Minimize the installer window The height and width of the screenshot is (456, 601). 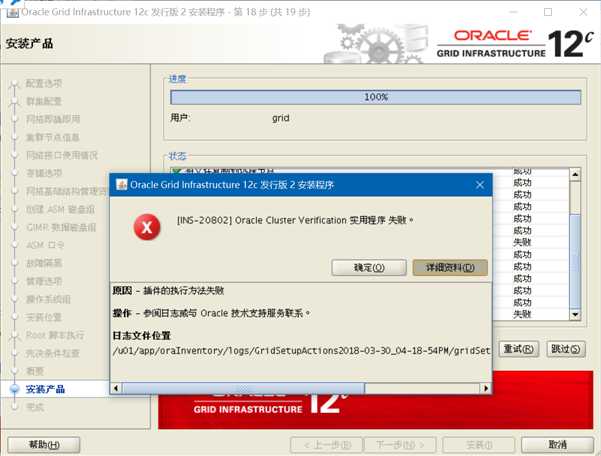point(513,12)
